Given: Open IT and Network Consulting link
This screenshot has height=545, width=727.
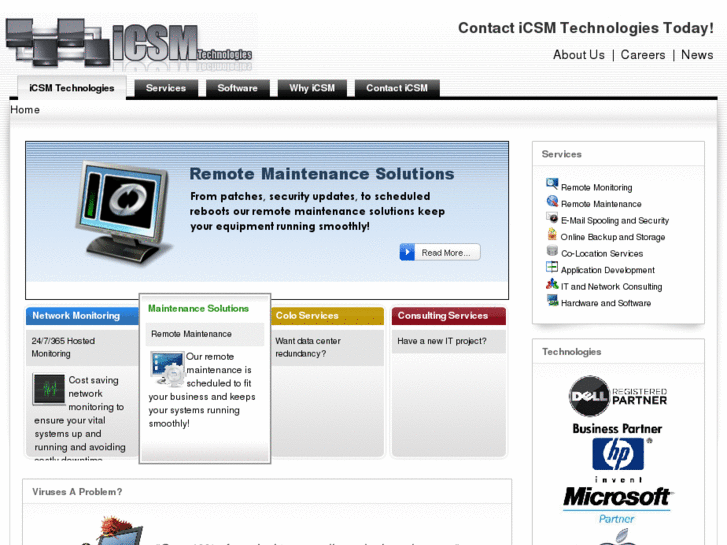Looking at the screenshot, I should point(611,287).
